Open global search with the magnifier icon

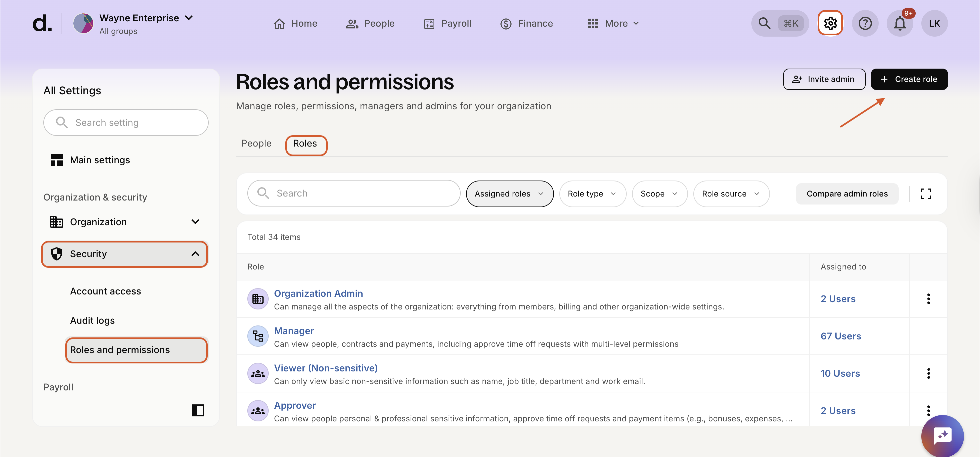tap(765, 23)
